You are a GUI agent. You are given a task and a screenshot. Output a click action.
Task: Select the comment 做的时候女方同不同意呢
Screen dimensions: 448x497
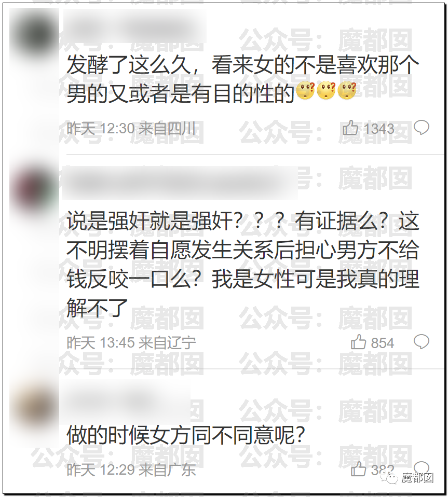pos(186,435)
